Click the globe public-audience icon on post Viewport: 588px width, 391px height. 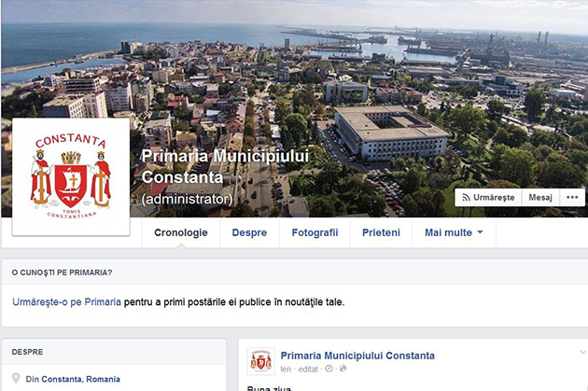point(343,369)
